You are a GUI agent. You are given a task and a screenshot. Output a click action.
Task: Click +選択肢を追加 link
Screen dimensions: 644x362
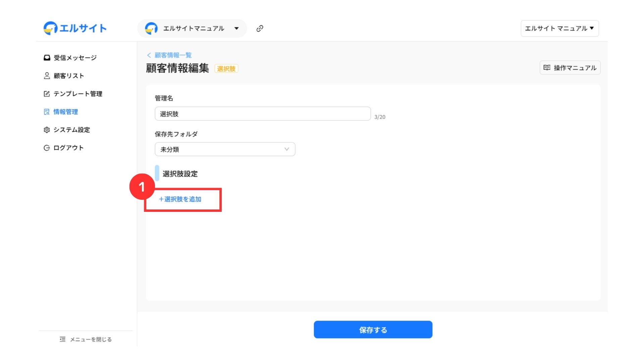180,199
